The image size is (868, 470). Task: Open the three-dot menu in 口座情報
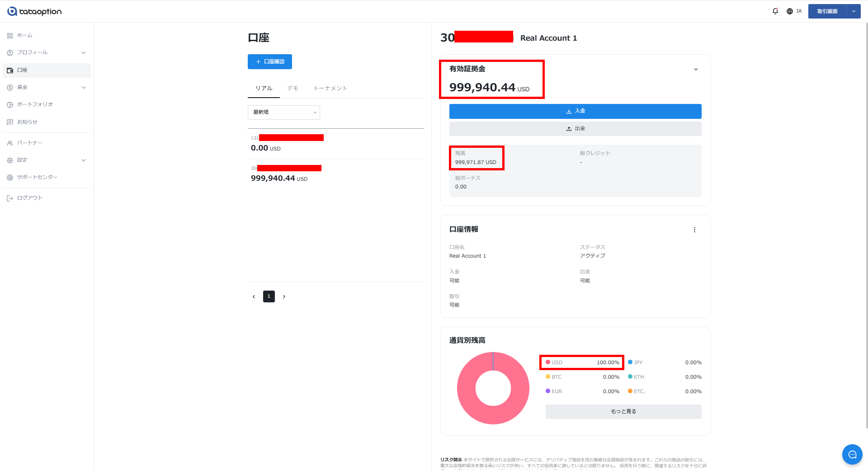click(694, 230)
